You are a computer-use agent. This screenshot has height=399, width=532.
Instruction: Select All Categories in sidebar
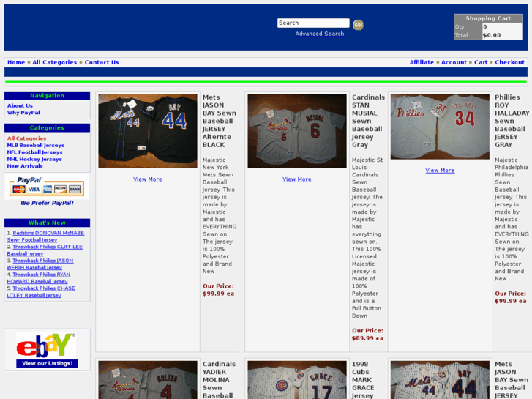point(26,138)
